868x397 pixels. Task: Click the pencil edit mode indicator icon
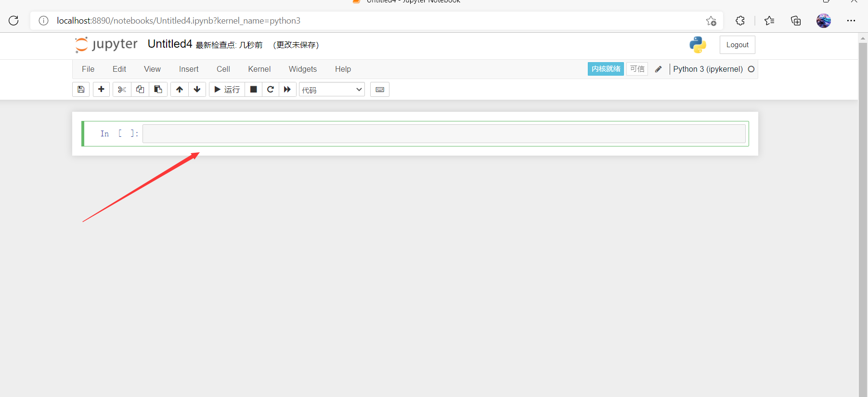click(x=658, y=69)
